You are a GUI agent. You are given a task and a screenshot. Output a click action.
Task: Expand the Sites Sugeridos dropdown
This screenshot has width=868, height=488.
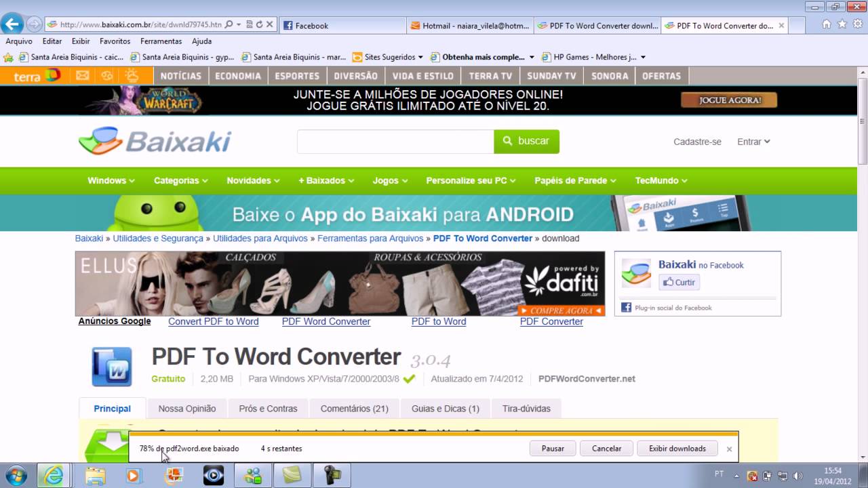(x=420, y=57)
